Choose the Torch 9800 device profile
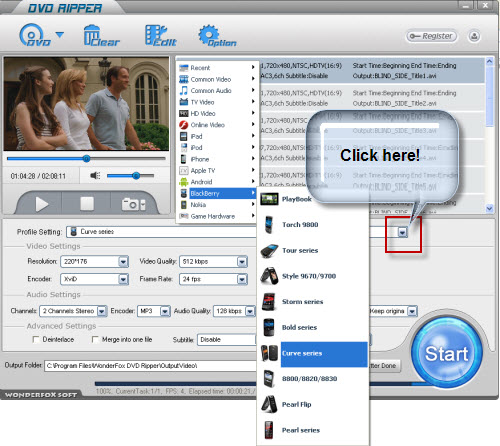This screenshot has width=500, height=446. click(313, 225)
